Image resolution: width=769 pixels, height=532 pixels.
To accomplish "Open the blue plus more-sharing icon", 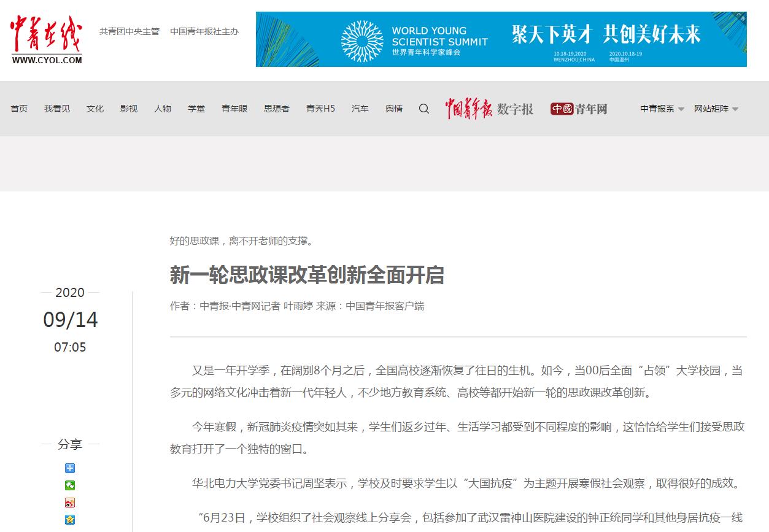I will [70, 468].
